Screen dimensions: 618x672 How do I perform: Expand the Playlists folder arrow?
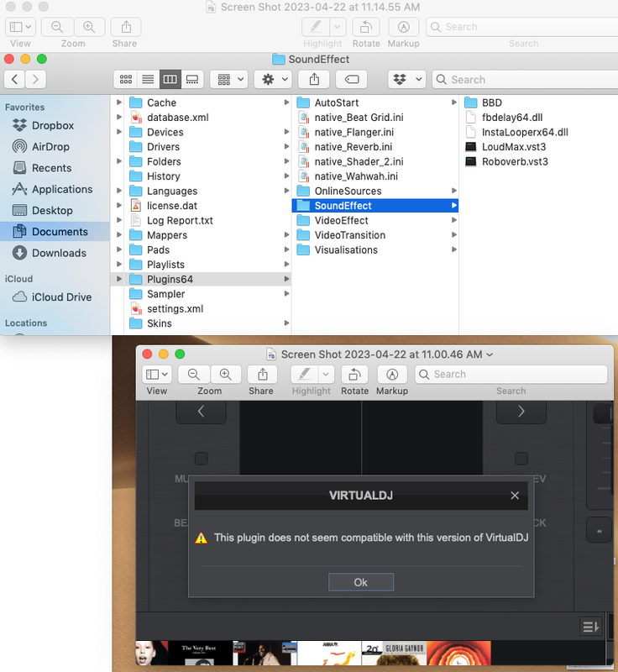(x=286, y=265)
